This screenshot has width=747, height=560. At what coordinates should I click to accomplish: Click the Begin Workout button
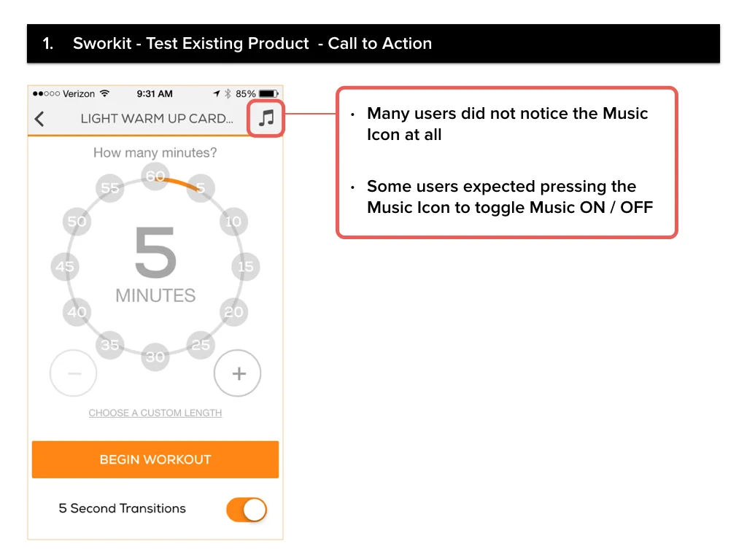pos(155,459)
